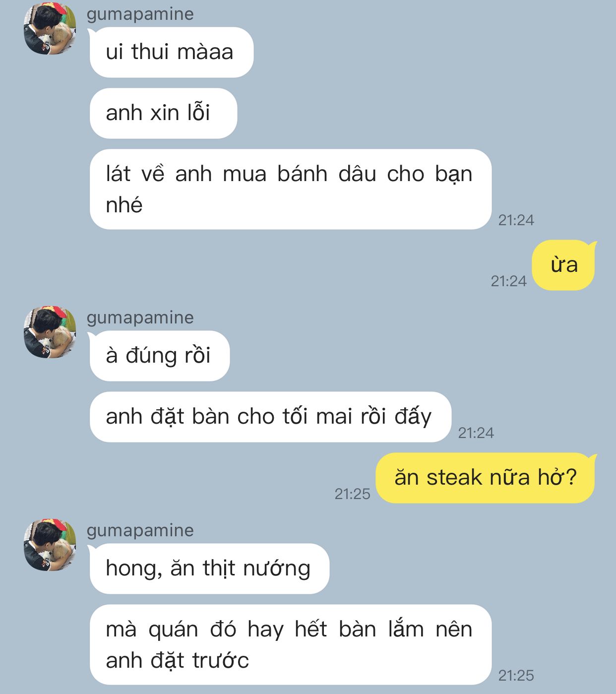The width and height of the screenshot is (616, 694).
Task: Tap the 21:25 timestamp after the last message
Action: pyautogui.click(x=516, y=675)
